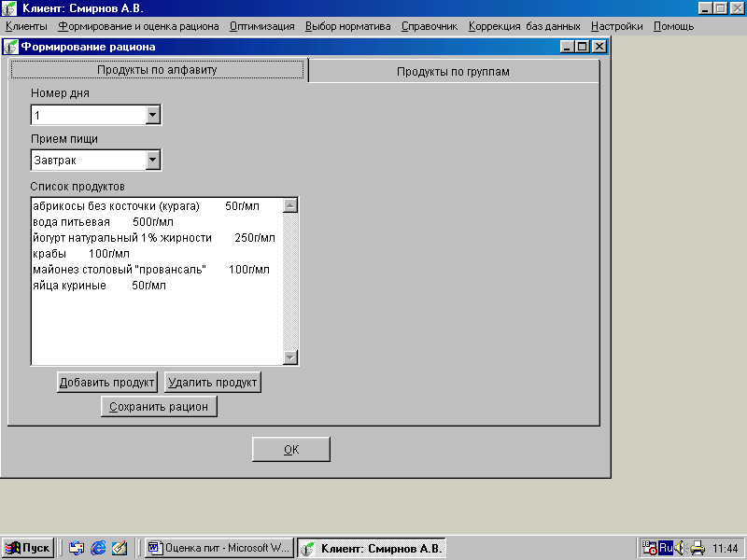Maximize the Формирование рациона window
Image resolution: width=747 pixels, height=560 pixels.
(582, 47)
